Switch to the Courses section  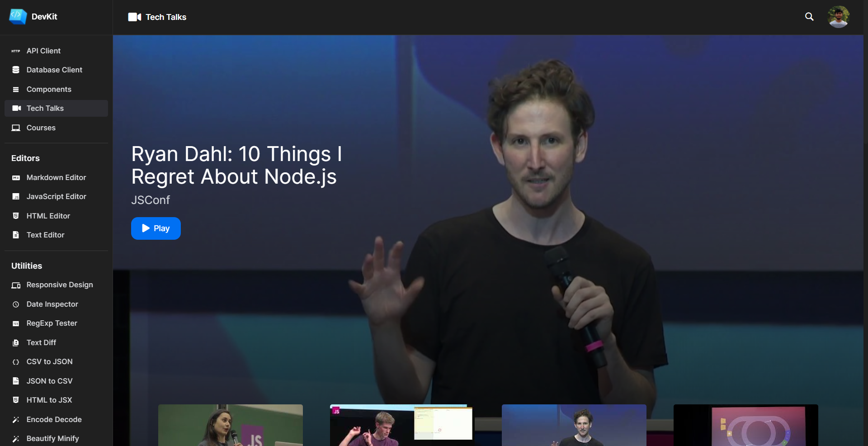pos(41,128)
